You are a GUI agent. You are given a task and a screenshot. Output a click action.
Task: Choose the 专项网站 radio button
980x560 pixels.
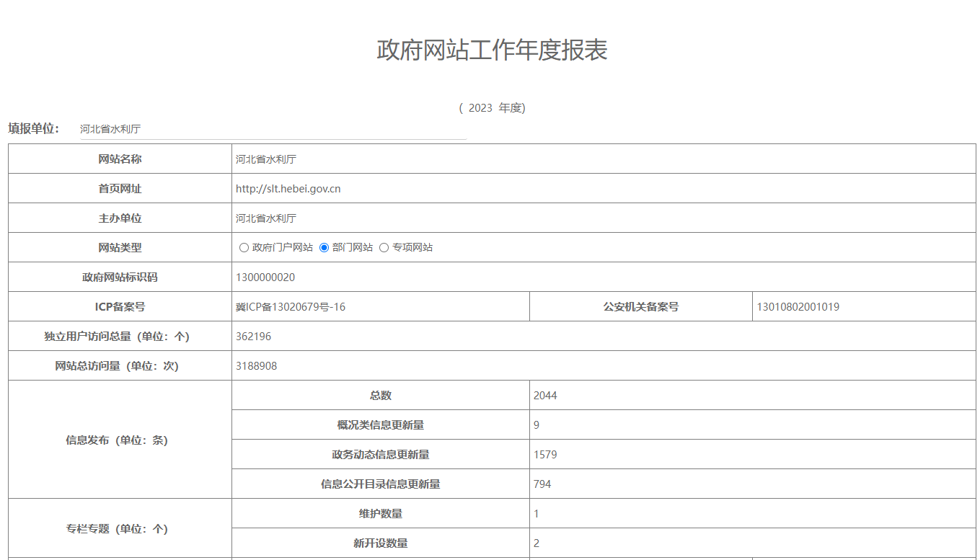[384, 248]
